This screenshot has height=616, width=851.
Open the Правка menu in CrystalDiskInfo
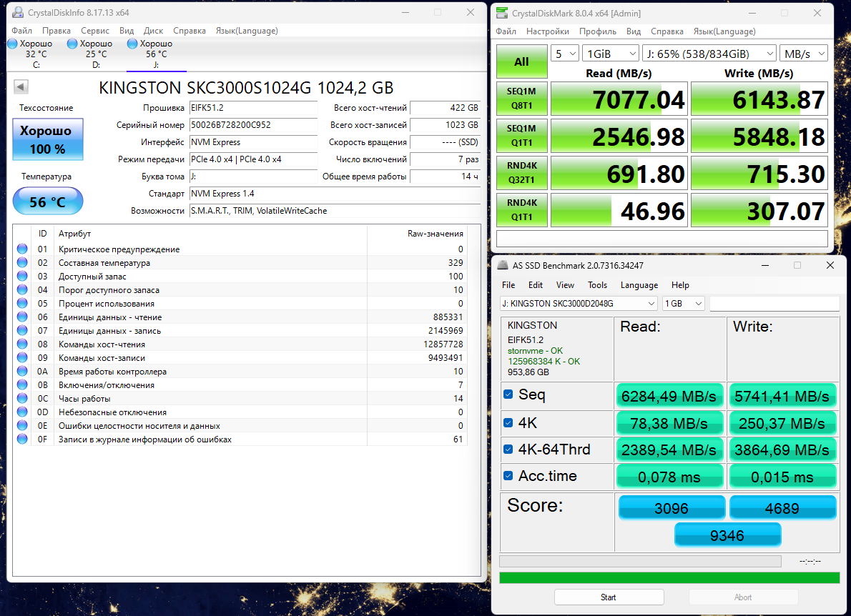pos(56,31)
